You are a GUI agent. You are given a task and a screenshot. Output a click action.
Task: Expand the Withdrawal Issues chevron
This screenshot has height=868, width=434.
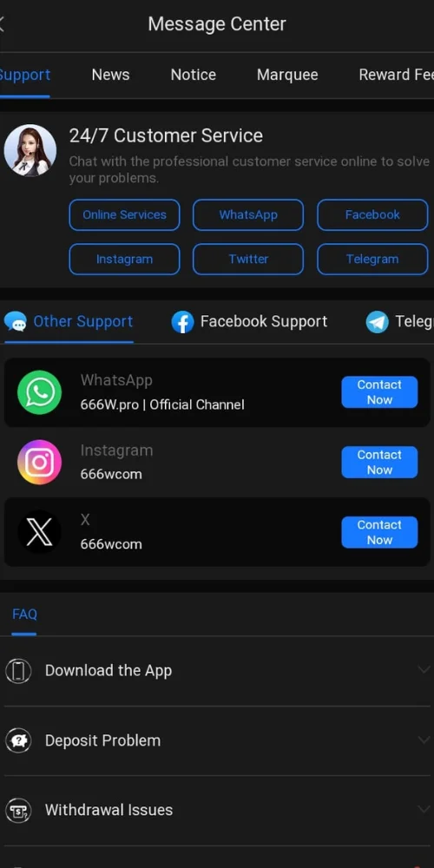point(424,810)
